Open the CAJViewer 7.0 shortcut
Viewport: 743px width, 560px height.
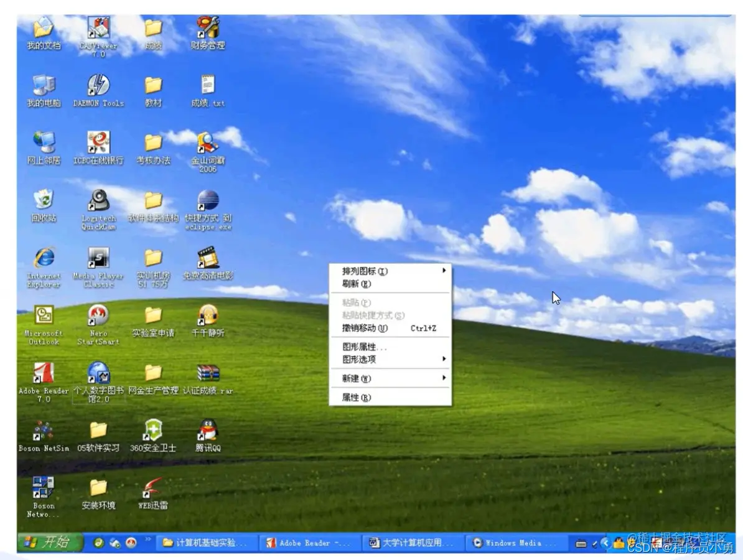(98, 37)
